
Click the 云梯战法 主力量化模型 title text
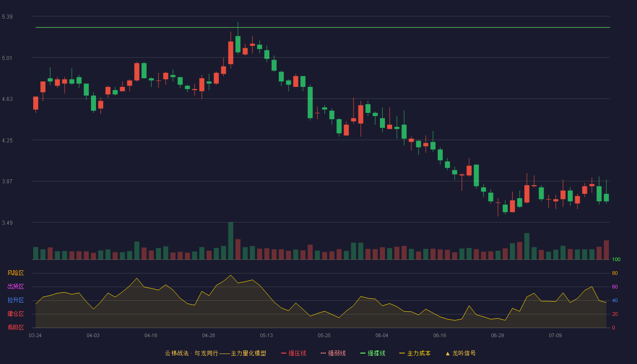click(215, 353)
